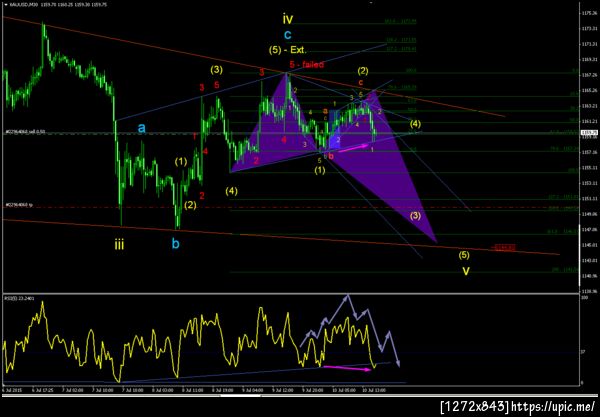The width and height of the screenshot is (600, 417).
Task: Click the RSI scale value 100
Action: [585, 297]
